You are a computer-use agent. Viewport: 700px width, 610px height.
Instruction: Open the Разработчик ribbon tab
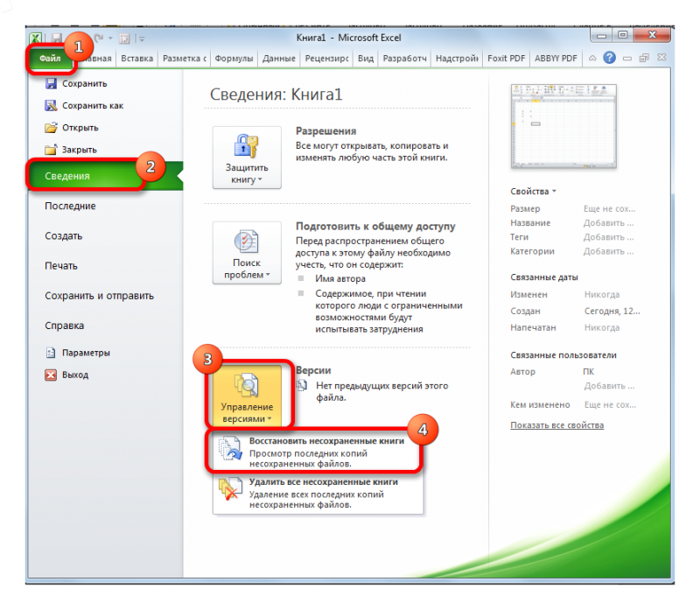(405, 59)
